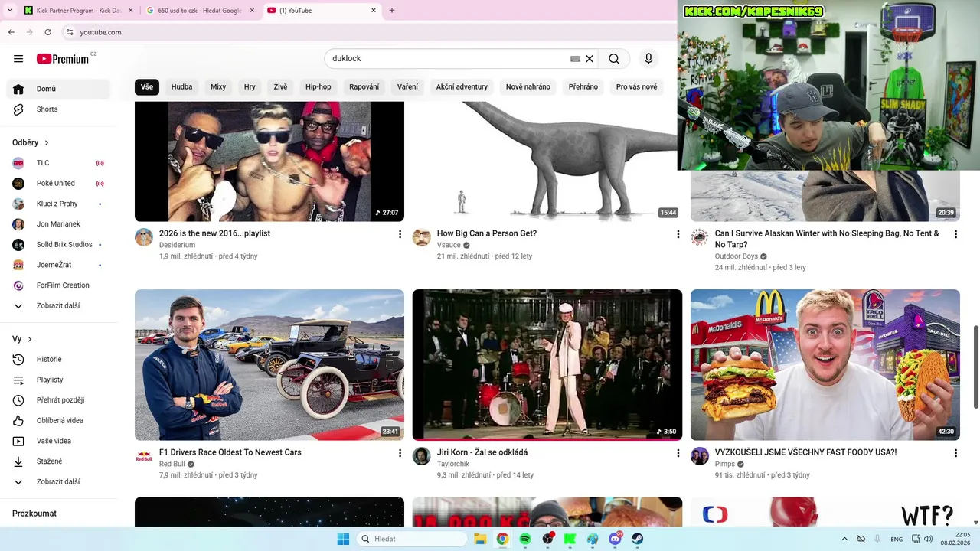Viewport: 980px width, 551px height.
Task: Open options menu for F1 Drivers Race video
Action: coord(400,453)
